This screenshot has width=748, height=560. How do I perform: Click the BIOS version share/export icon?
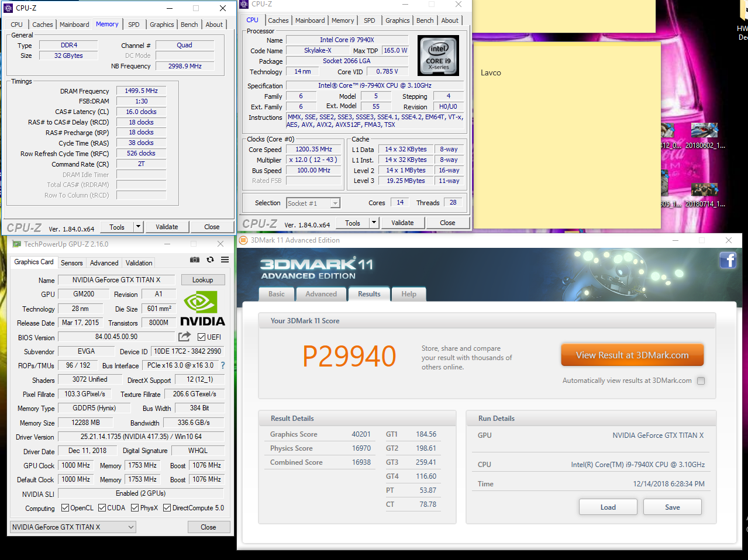tap(185, 336)
